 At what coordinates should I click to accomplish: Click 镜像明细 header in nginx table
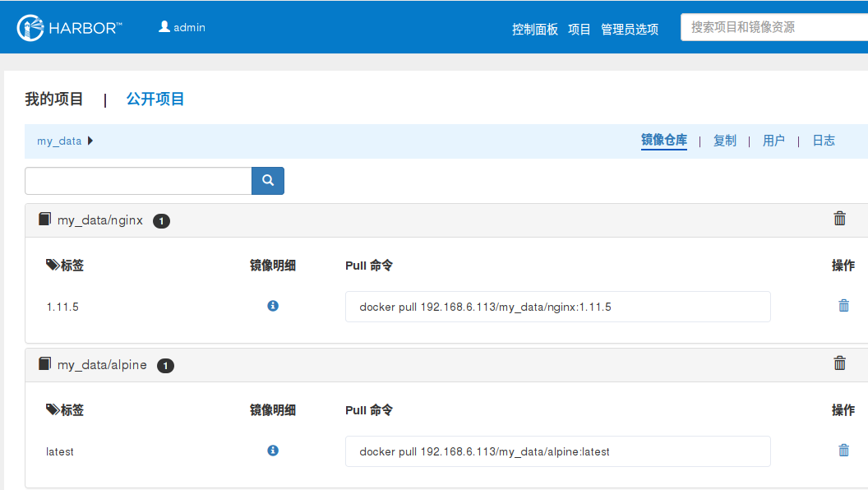click(273, 266)
